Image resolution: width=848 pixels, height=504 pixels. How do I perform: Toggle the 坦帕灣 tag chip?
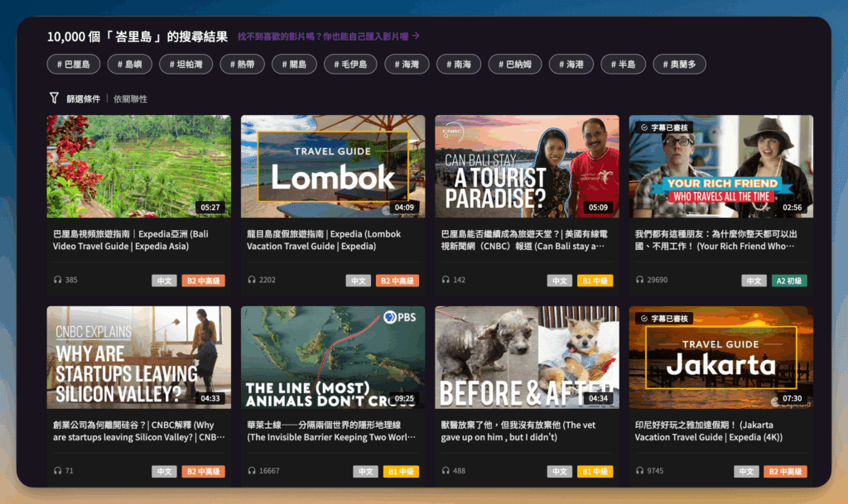pos(186,65)
